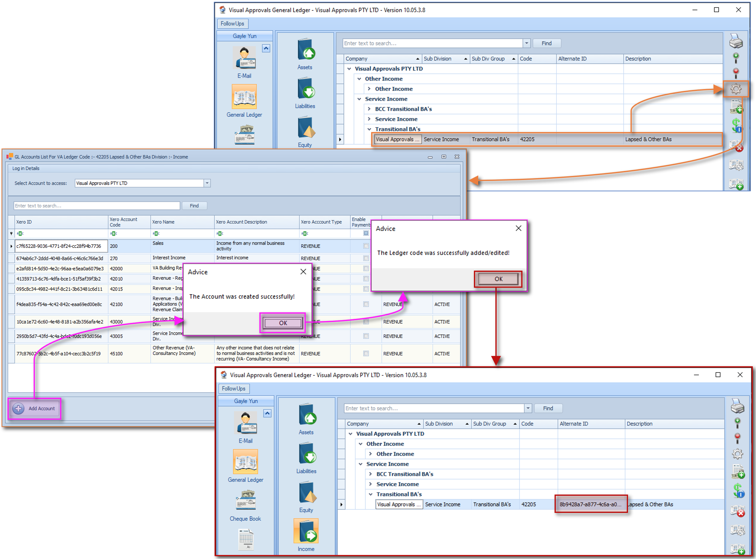The height and width of the screenshot is (559, 756).
Task: Click the dollar info icon in upper ledger window
Action: (737, 125)
